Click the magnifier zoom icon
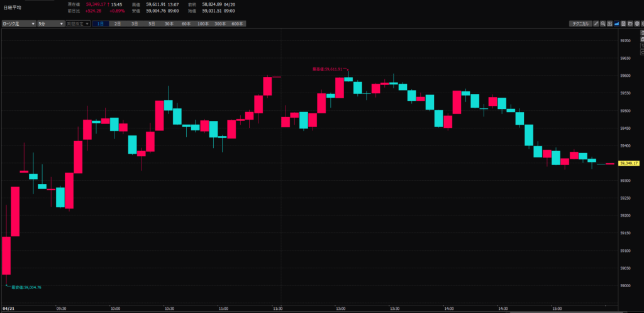 click(603, 23)
